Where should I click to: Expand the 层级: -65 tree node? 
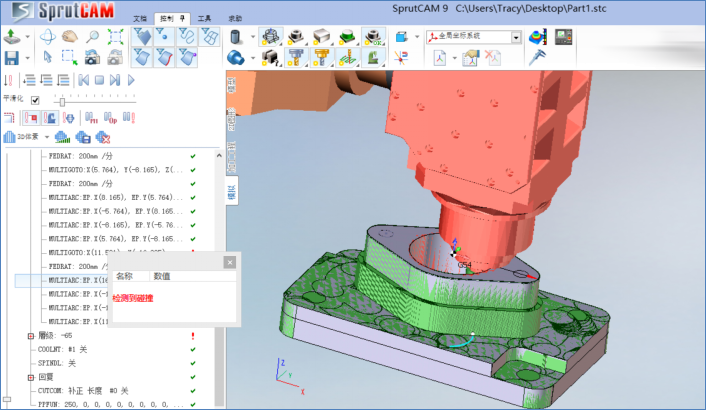coord(30,336)
